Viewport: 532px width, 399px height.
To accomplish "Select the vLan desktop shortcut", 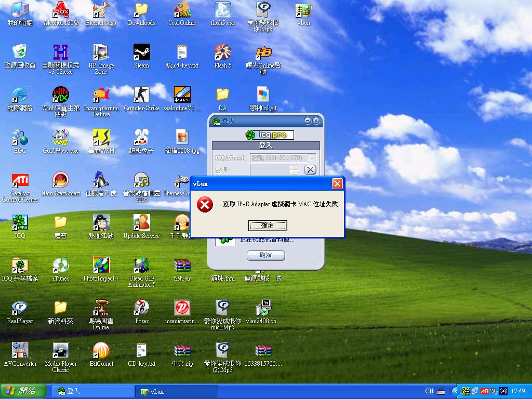I will pos(303,14).
